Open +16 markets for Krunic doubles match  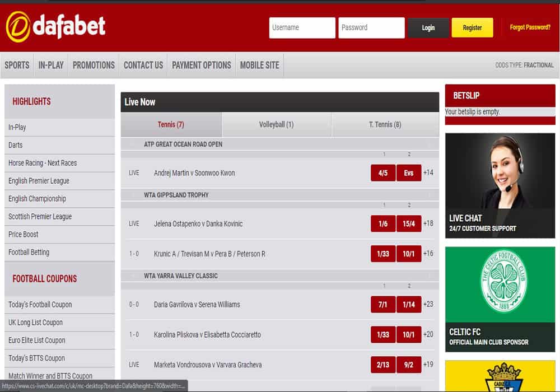[428, 253]
